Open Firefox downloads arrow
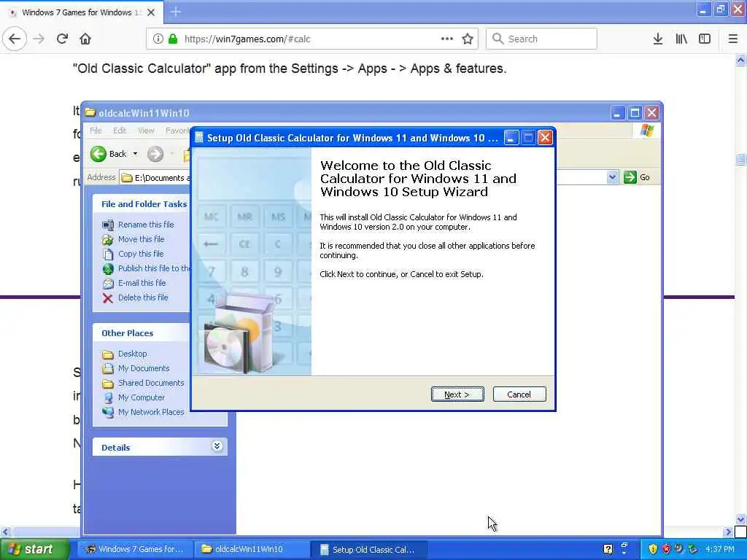The width and height of the screenshot is (747, 560). coord(658,39)
